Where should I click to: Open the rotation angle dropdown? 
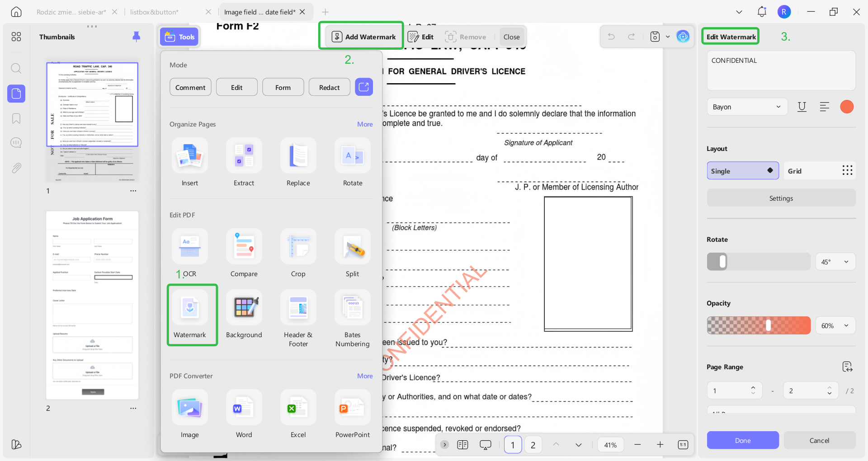coord(835,262)
